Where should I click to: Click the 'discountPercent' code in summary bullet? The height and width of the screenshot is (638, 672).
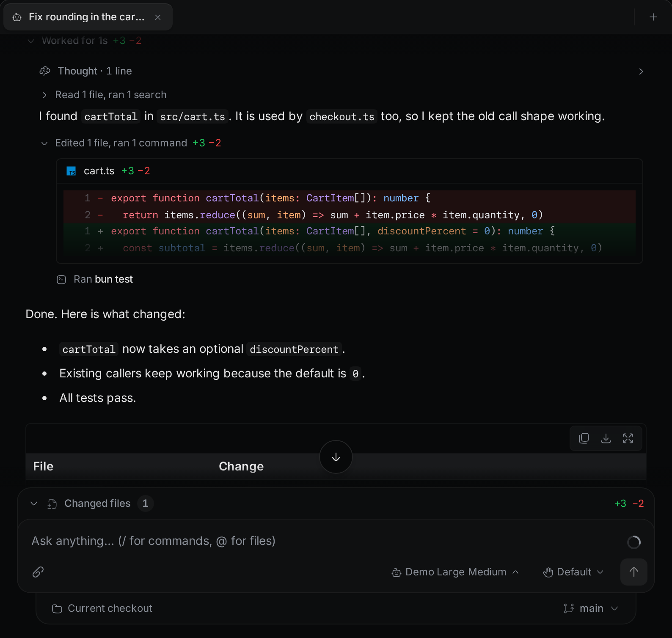pos(294,349)
